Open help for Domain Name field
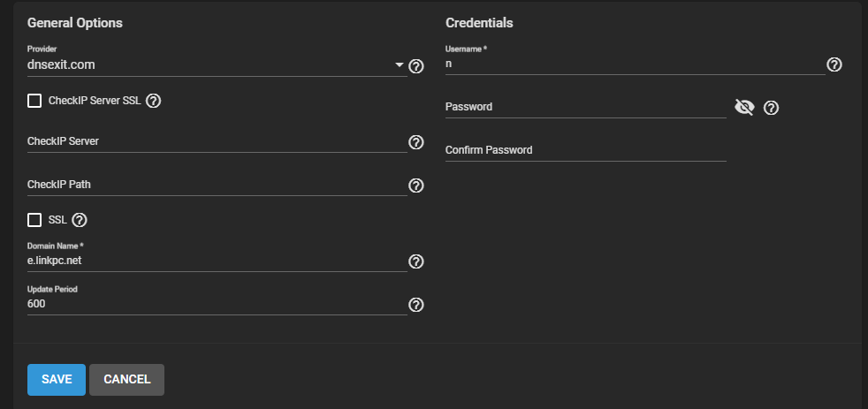Screen dimensions: 868x409 (x=415, y=261)
